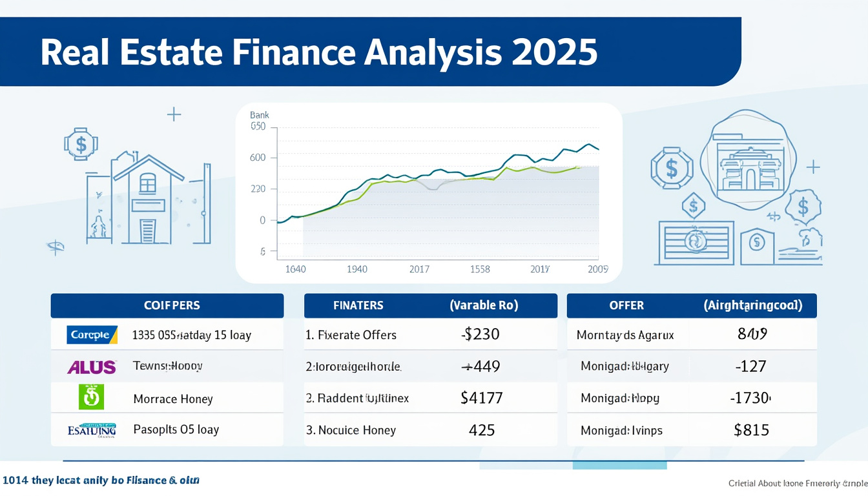Click the Carcple logo

pyautogui.click(x=92, y=335)
